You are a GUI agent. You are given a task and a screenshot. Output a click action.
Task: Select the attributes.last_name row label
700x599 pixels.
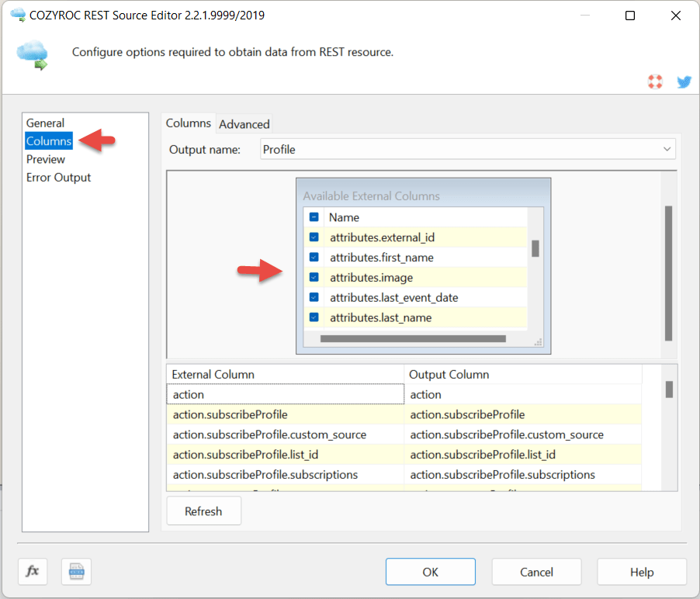tap(381, 318)
